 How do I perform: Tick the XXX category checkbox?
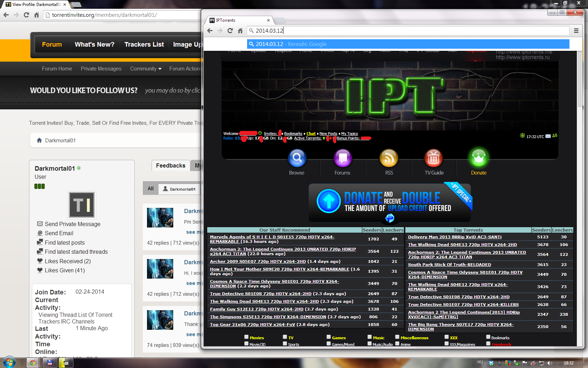click(447, 337)
